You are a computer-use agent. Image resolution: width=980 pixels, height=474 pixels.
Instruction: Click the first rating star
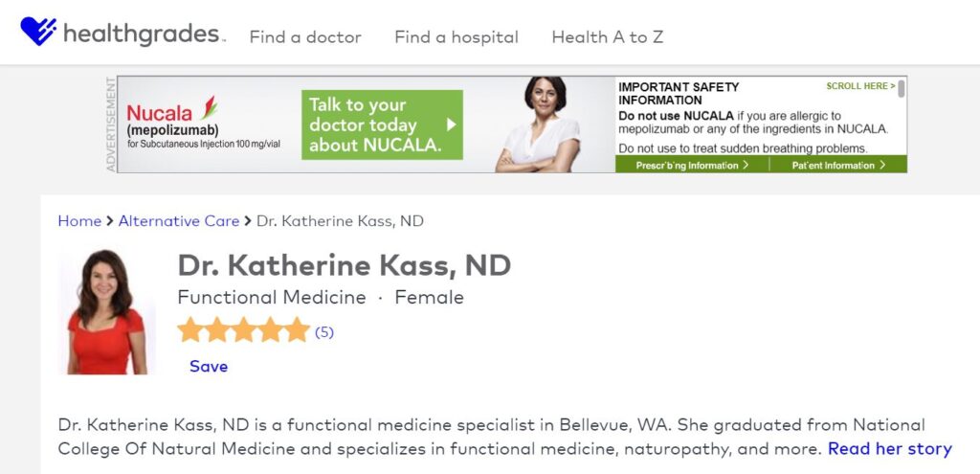pyautogui.click(x=190, y=329)
